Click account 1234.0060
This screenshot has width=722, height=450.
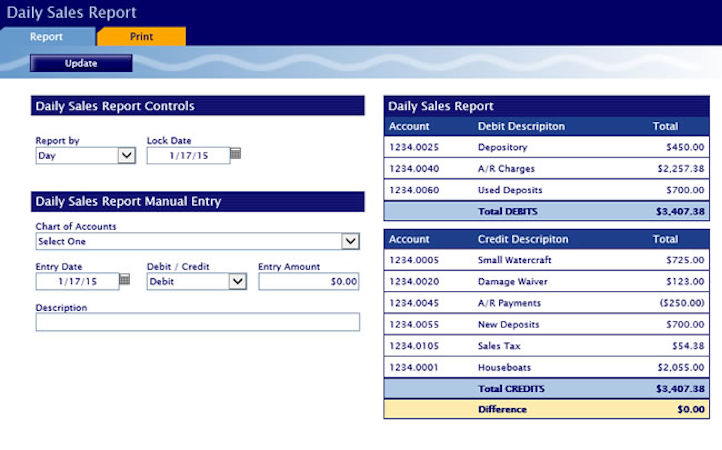pyautogui.click(x=414, y=190)
